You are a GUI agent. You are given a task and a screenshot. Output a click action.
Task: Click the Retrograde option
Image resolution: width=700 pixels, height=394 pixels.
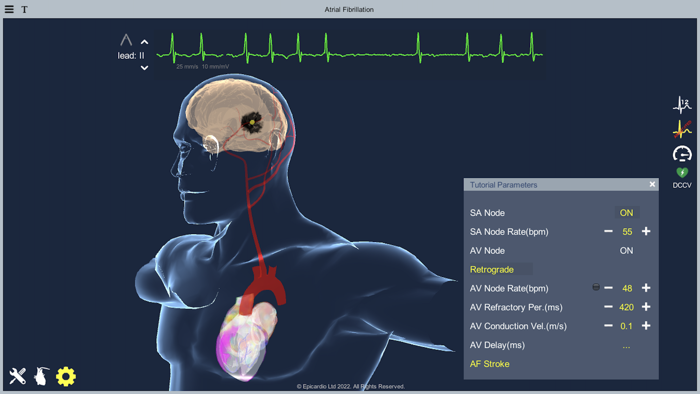click(492, 270)
